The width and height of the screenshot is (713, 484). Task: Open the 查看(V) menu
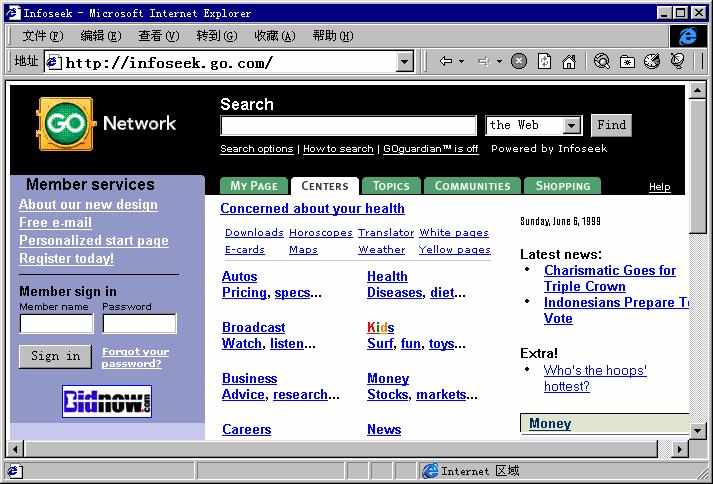159,35
